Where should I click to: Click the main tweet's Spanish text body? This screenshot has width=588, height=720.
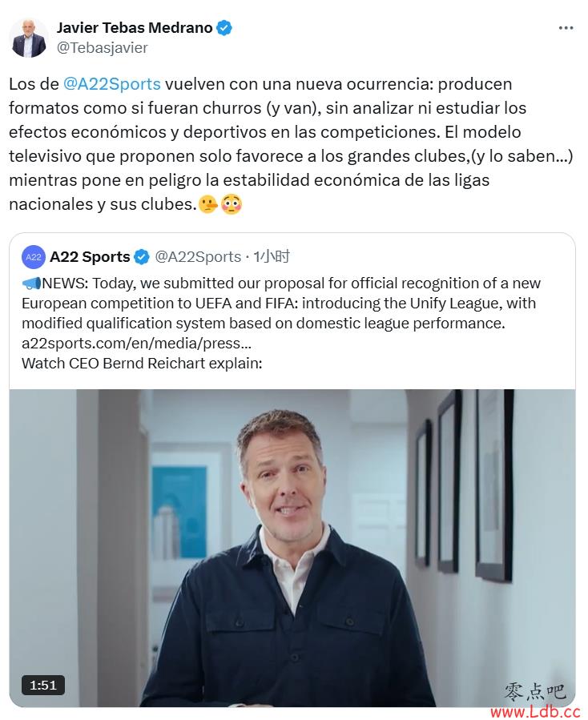[x=291, y=144]
